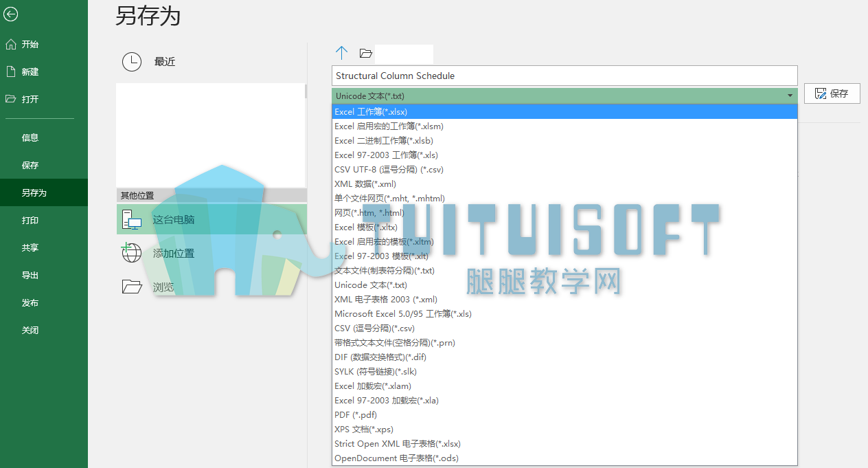868x468 pixels.
Task: Collapse the file type dropdown arrow
Action: (790, 96)
